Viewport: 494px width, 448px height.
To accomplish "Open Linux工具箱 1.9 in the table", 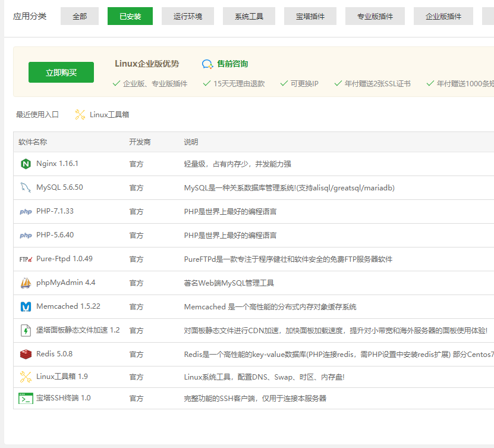I will pyautogui.click(x=62, y=377).
